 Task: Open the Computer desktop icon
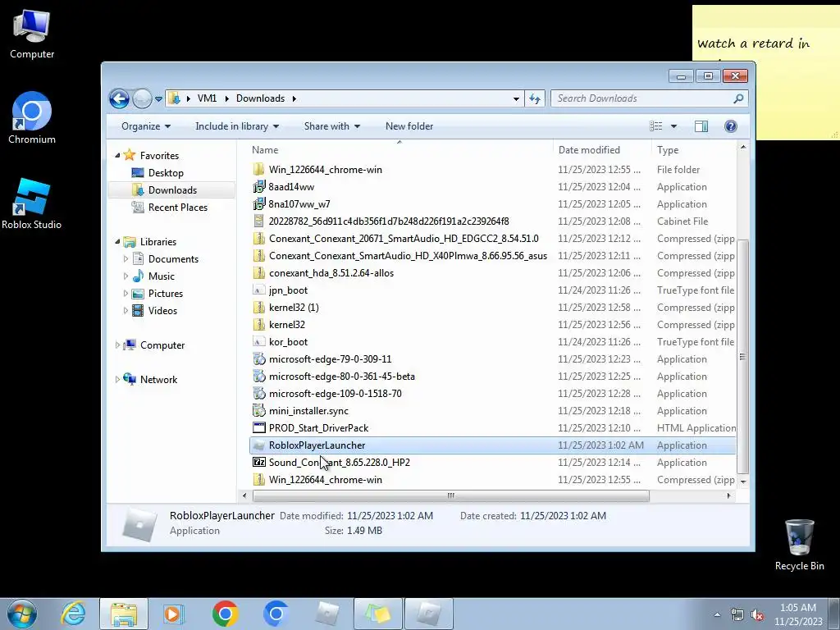(32, 34)
